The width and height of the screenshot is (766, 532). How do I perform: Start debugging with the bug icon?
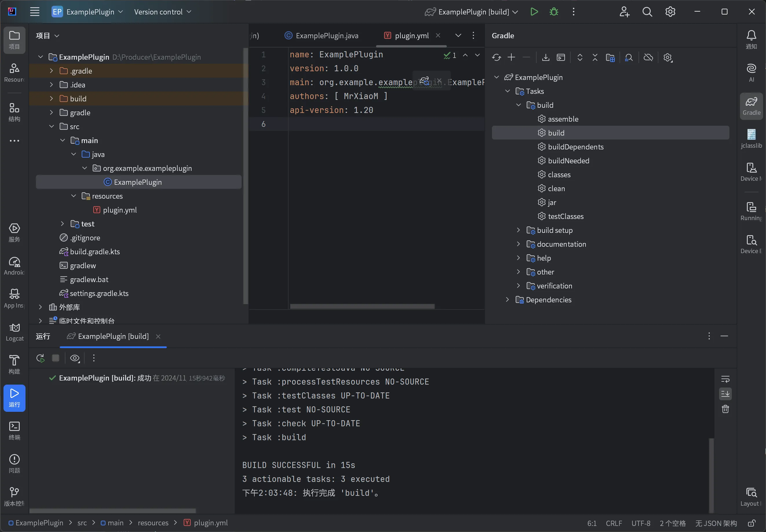(554, 12)
